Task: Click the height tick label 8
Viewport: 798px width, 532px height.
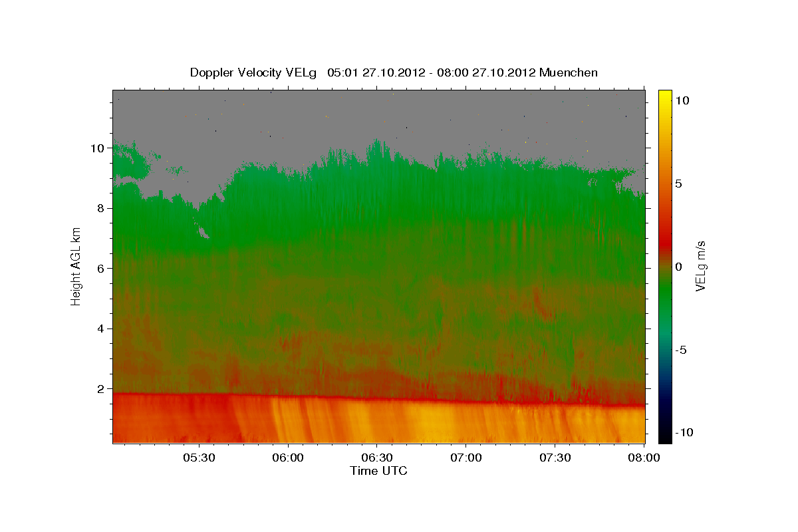Action: click(x=100, y=208)
